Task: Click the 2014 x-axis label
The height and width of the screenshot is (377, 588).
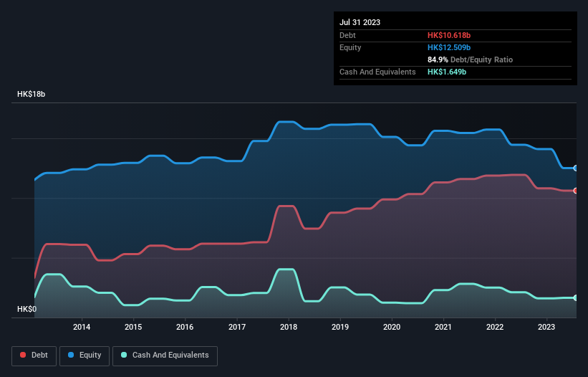Action: pos(82,327)
